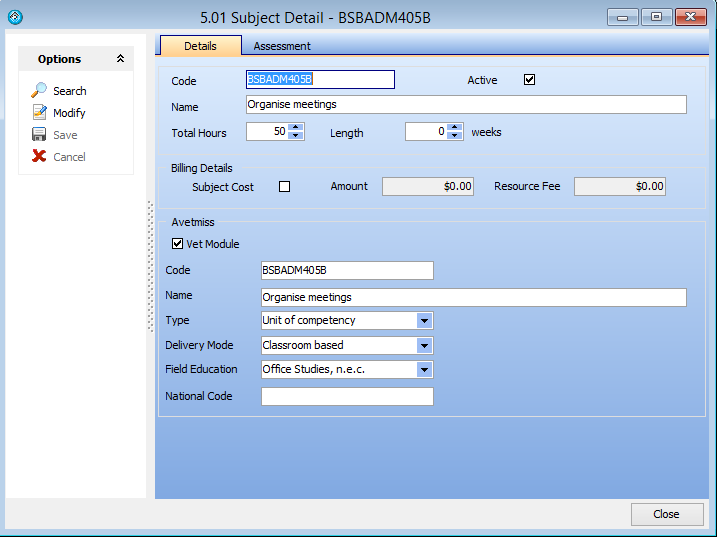Click the application icon in title bar
Viewport: 717px width, 537px height.
click(15, 17)
